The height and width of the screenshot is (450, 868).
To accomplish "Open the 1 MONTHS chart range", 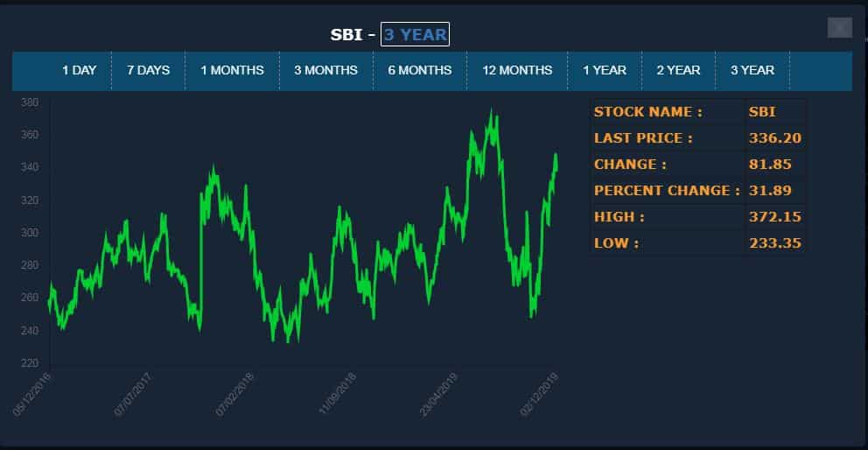I will pos(232,70).
